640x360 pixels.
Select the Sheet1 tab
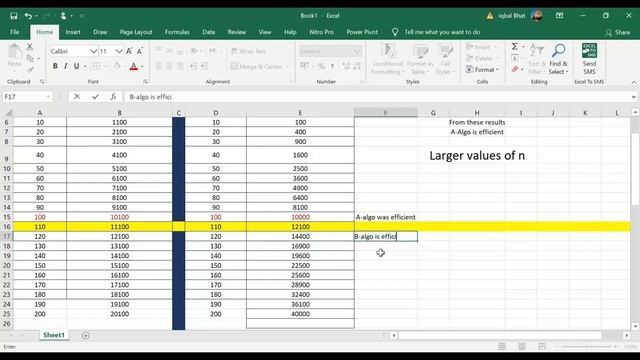click(x=54, y=335)
